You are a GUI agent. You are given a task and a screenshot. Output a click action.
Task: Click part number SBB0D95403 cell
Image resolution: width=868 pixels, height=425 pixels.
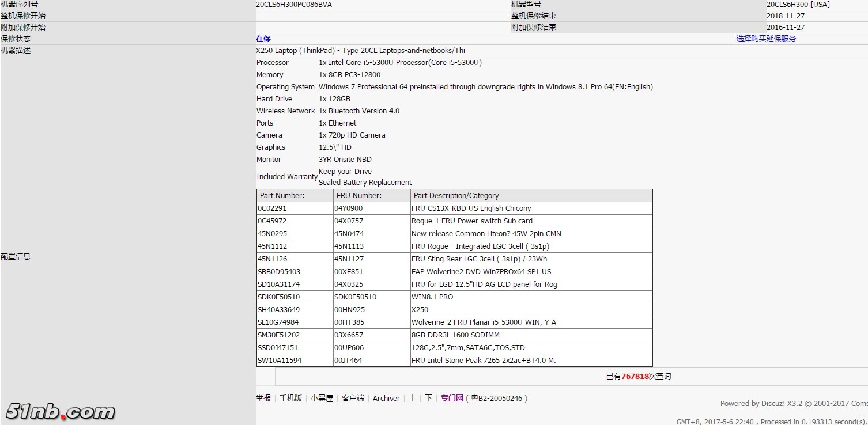point(295,272)
